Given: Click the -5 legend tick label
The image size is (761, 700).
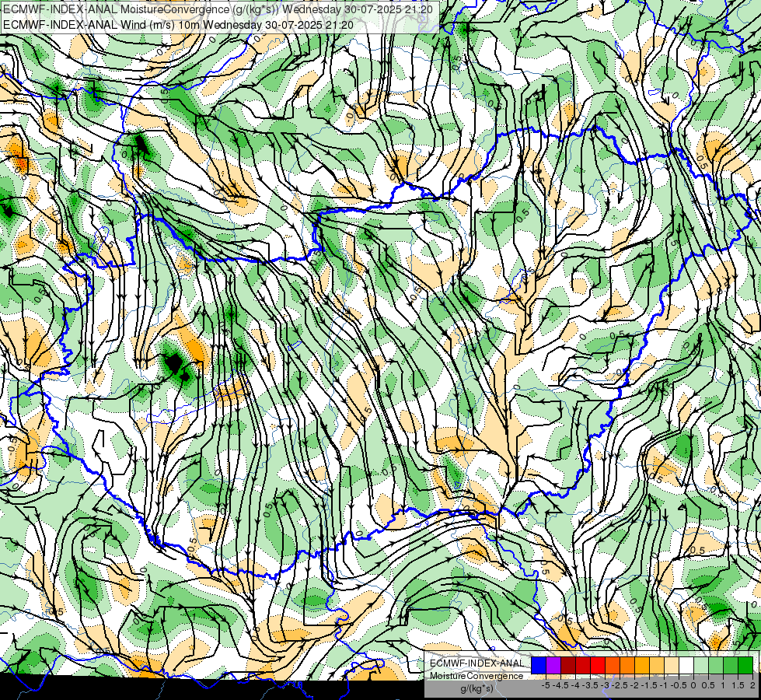Looking at the screenshot, I should tap(546, 685).
